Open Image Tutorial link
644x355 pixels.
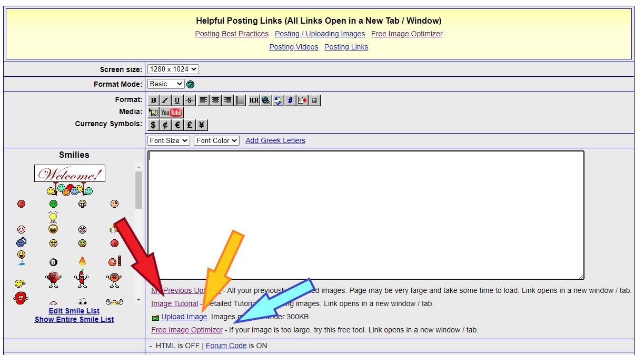coord(175,303)
